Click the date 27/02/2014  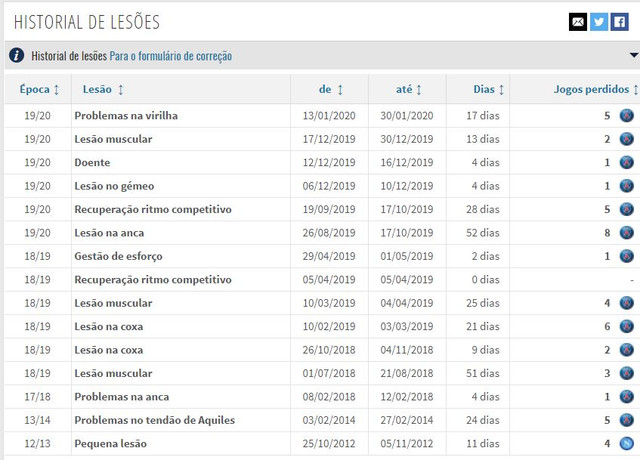pos(407,420)
